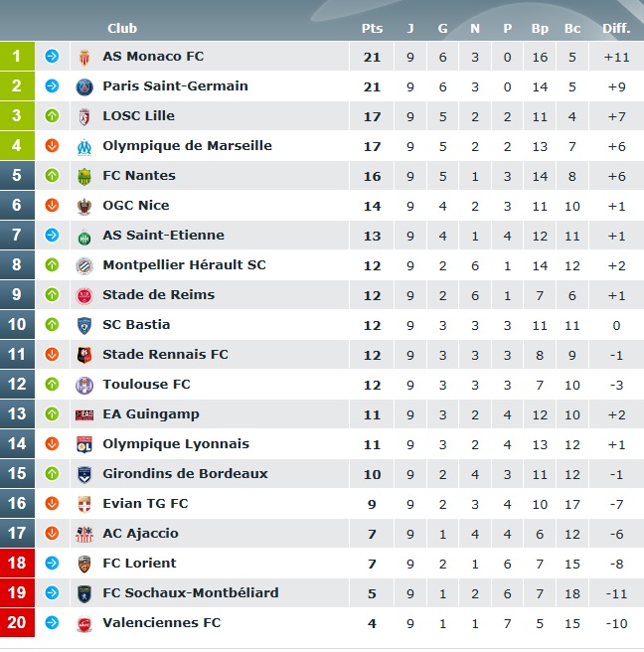Open the Valenciennes FC team link
This screenshot has height=652, width=644.
(162, 622)
